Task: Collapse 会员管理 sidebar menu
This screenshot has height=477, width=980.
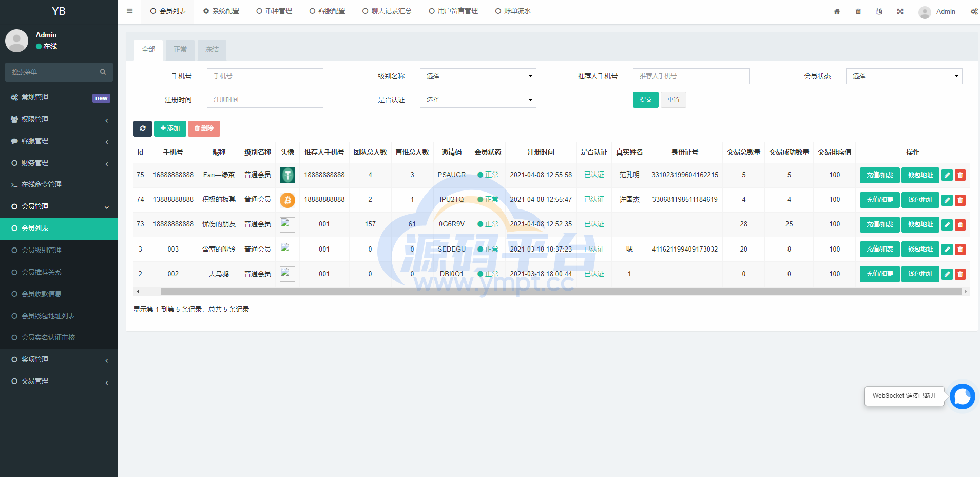Action: tap(59, 206)
